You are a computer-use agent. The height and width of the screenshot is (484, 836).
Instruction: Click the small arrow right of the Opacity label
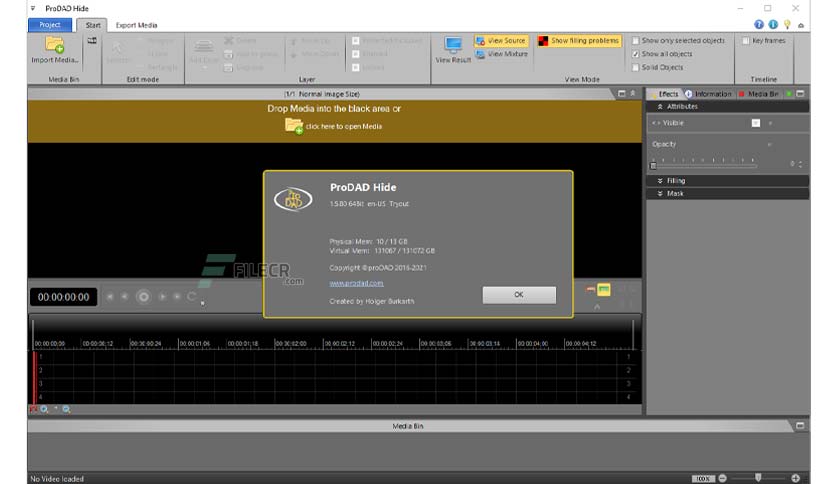(769, 144)
